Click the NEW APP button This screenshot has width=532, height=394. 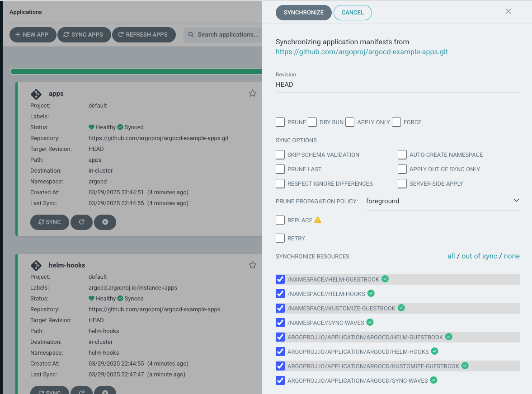tap(33, 35)
